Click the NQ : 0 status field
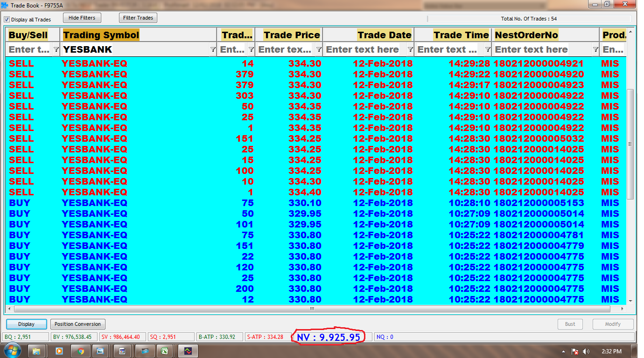This screenshot has width=644, height=358. [x=504, y=337]
